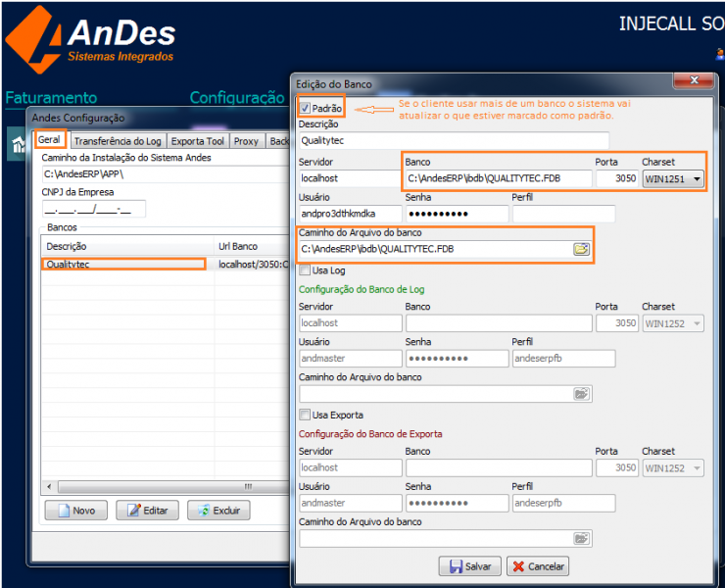Click the Log section Servidor field
Screen dimensions: 725x588
point(351,323)
